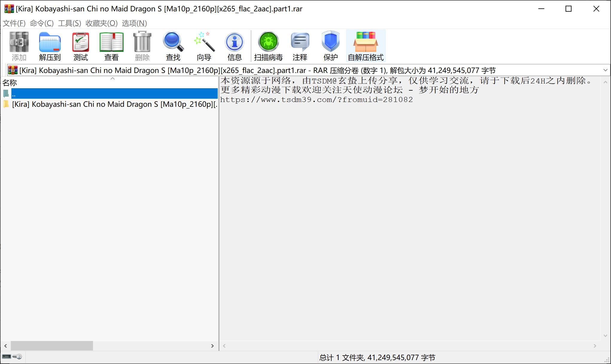The width and height of the screenshot is (611, 364).
Task: Open the File (文件) menu
Action: pos(14,23)
